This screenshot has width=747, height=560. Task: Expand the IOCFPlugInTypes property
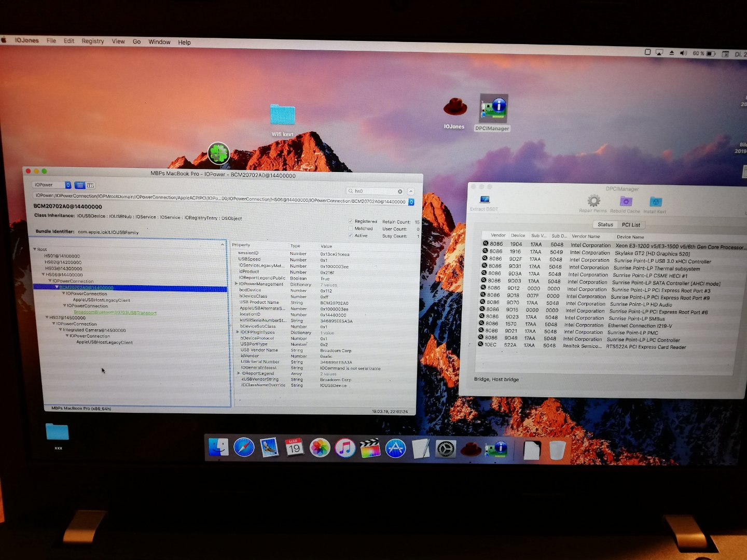(238, 332)
